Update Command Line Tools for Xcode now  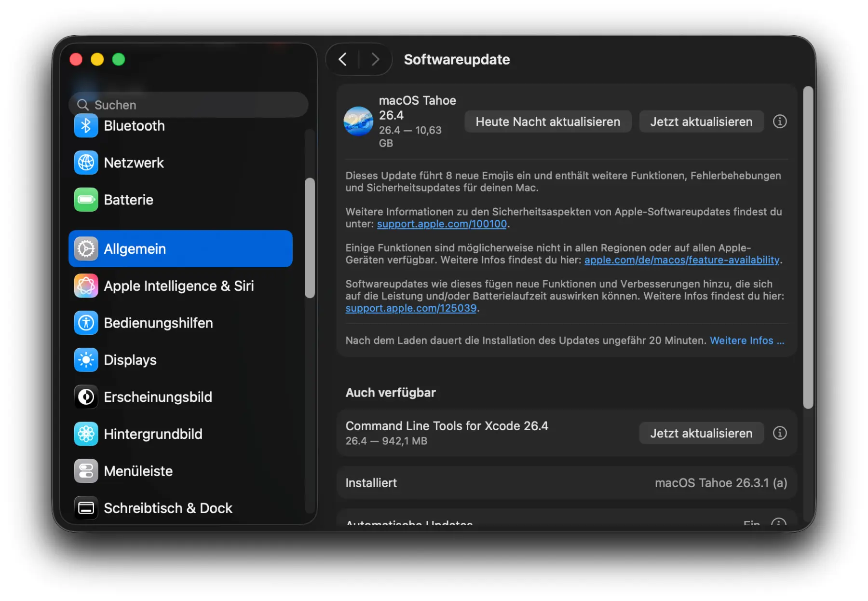[701, 433]
